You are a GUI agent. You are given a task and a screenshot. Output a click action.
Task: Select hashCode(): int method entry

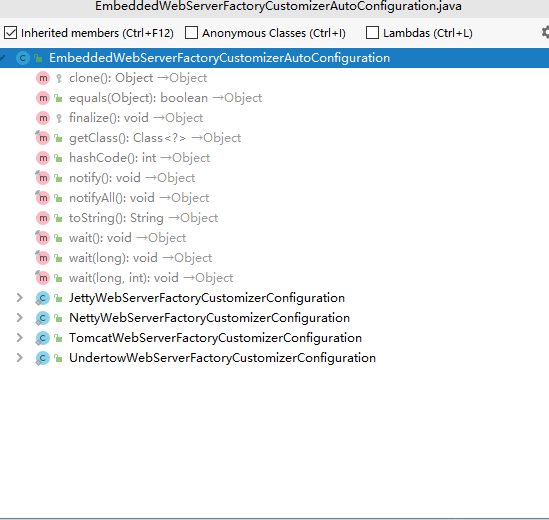coord(139,158)
